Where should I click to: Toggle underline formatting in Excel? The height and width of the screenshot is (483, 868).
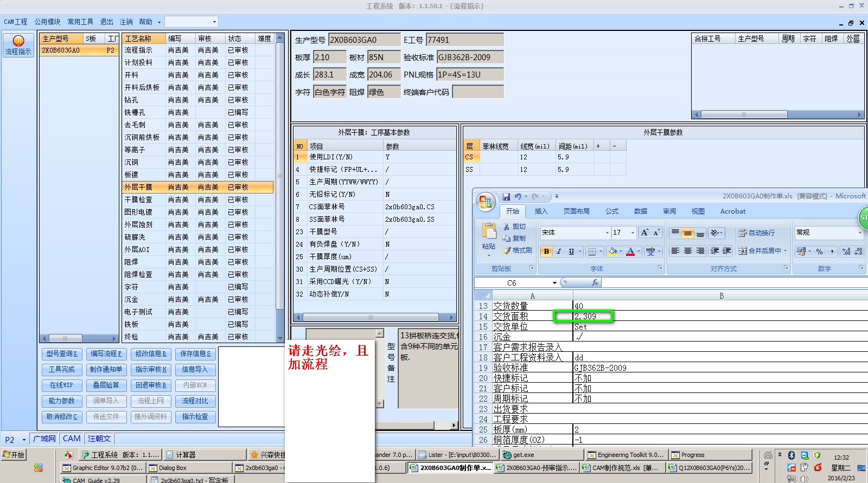[571, 252]
